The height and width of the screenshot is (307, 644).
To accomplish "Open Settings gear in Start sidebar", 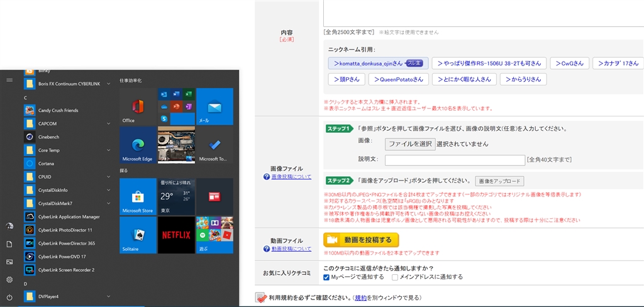I will (9, 279).
